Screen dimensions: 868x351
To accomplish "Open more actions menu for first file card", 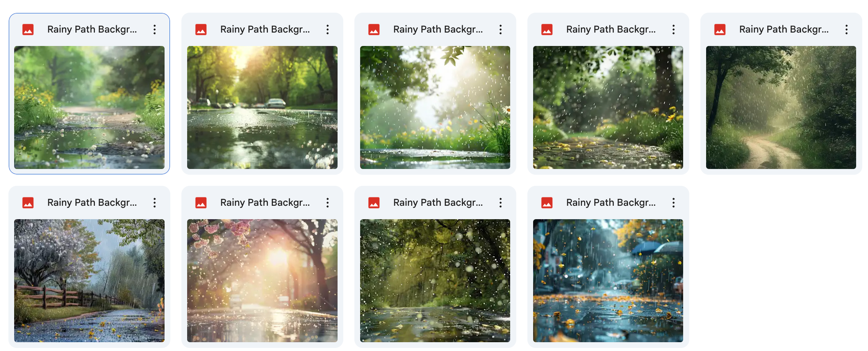I will point(155,30).
